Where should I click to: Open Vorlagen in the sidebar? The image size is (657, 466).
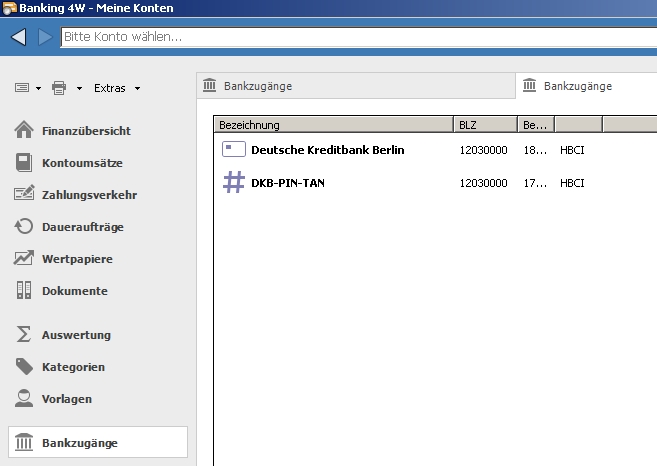tap(67, 399)
